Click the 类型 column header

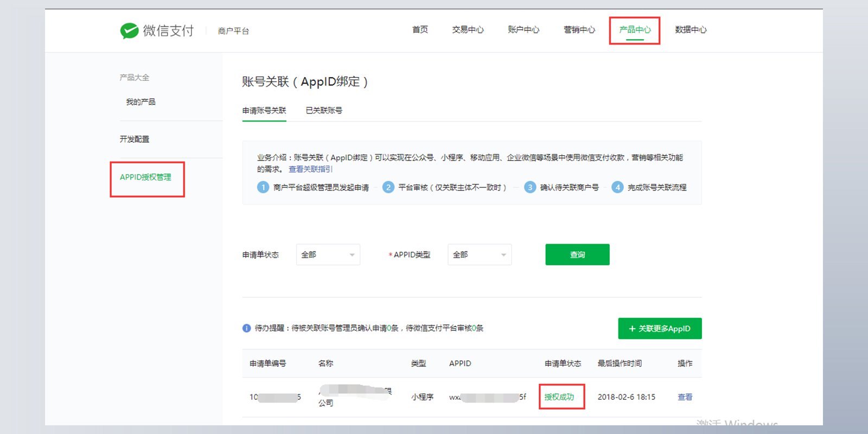tap(418, 363)
